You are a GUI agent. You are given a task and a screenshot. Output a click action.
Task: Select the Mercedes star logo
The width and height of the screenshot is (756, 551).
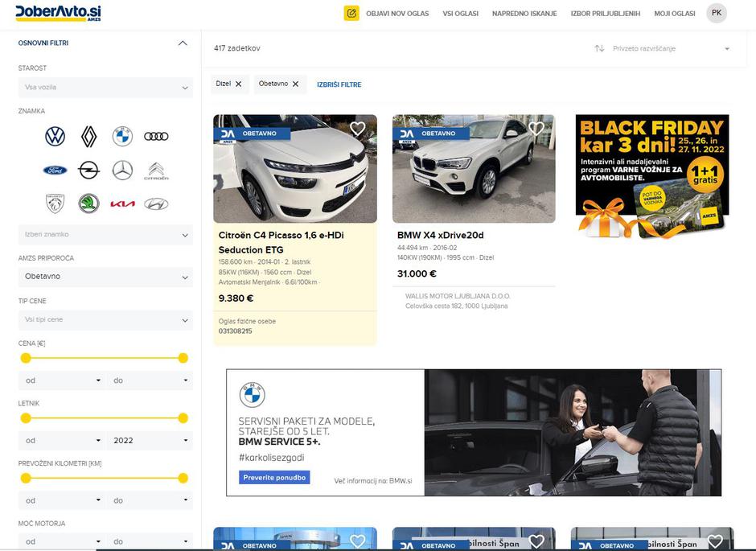(x=122, y=171)
